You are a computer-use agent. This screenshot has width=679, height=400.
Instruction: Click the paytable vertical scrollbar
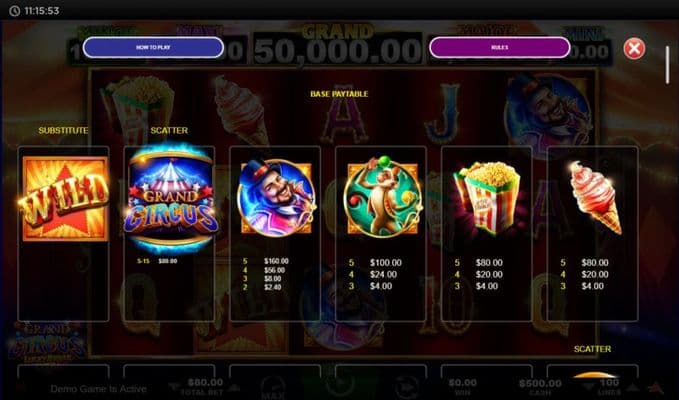click(667, 65)
